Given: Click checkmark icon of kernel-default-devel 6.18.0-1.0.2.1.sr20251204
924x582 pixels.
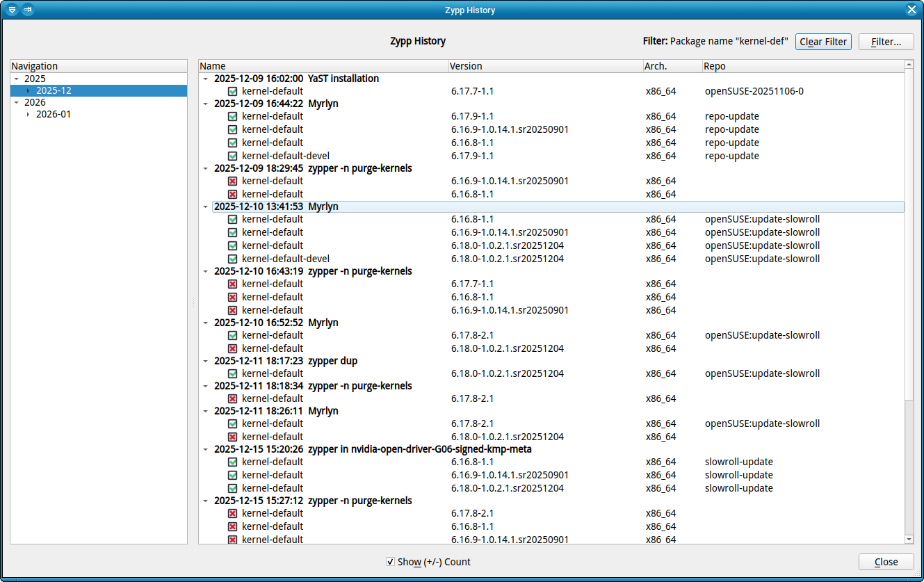Looking at the screenshot, I should click(232, 259).
